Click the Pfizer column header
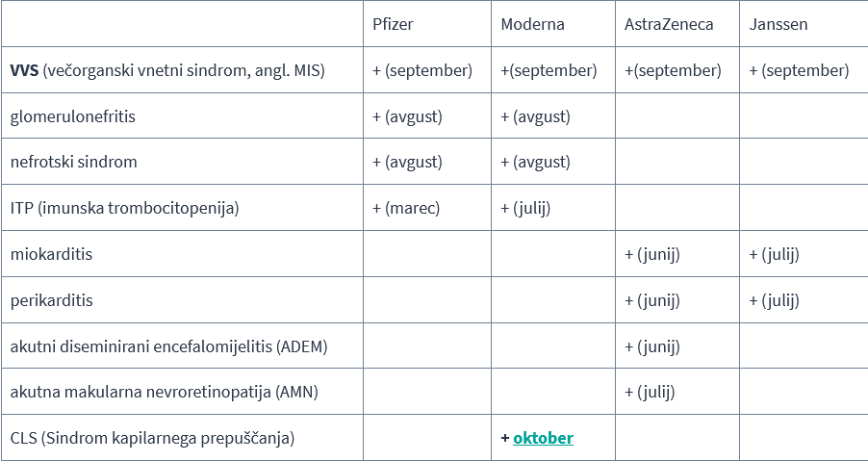 [x=393, y=24]
